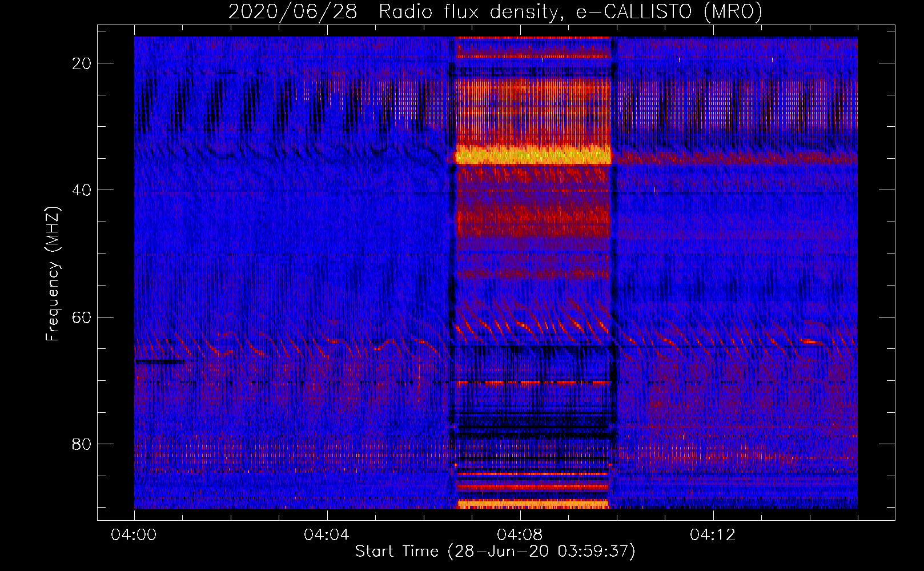This screenshot has width=924, height=571.
Task: Click the 'Start Time (28-Jun-20 03:59:37)' label
Action: pos(495,552)
